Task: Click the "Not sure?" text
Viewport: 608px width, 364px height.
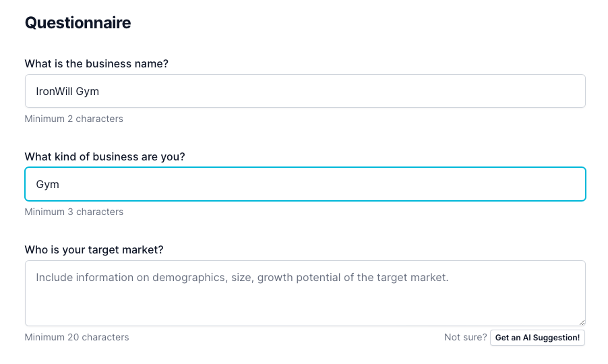Action: click(x=465, y=337)
